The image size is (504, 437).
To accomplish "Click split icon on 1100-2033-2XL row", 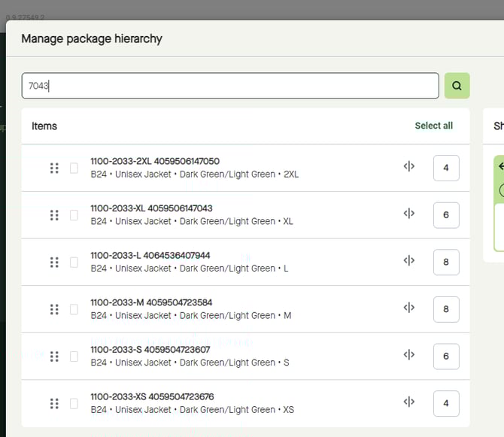I will [409, 167].
